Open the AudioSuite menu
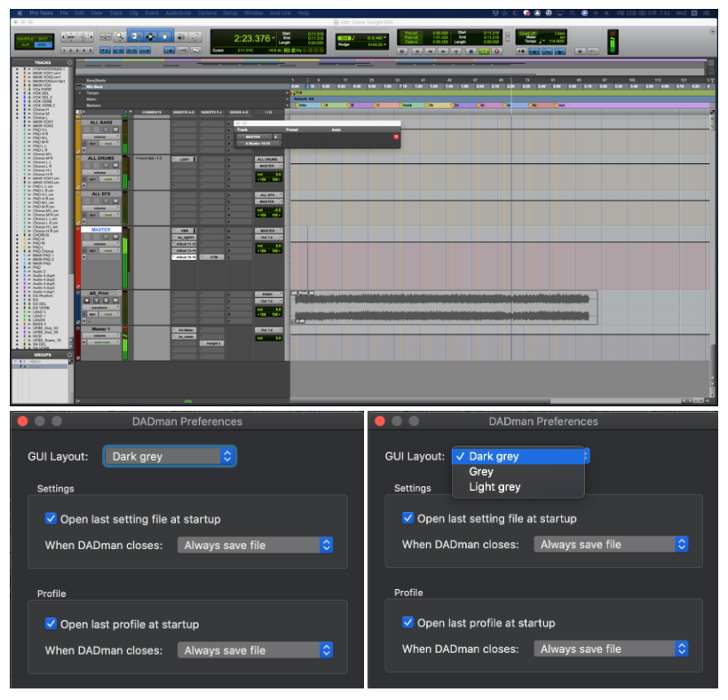Image resolution: width=728 pixels, height=700 pixels. [178, 13]
